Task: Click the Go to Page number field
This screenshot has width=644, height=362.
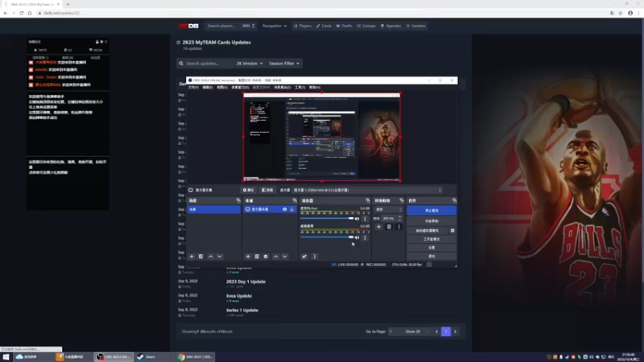Action: pyautogui.click(x=394, y=331)
